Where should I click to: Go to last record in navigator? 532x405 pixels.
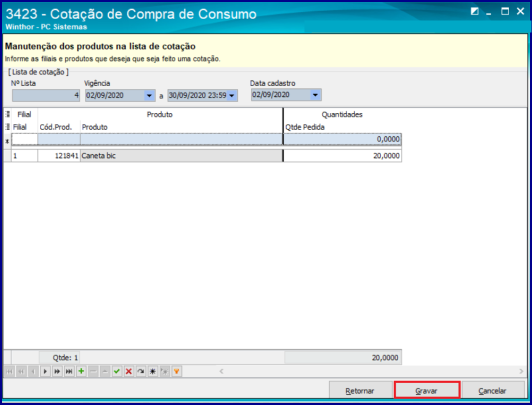(x=69, y=371)
